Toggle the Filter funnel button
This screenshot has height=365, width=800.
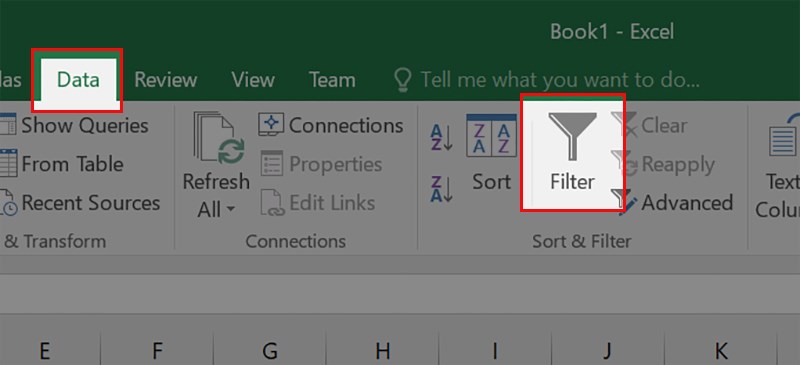tap(572, 152)
